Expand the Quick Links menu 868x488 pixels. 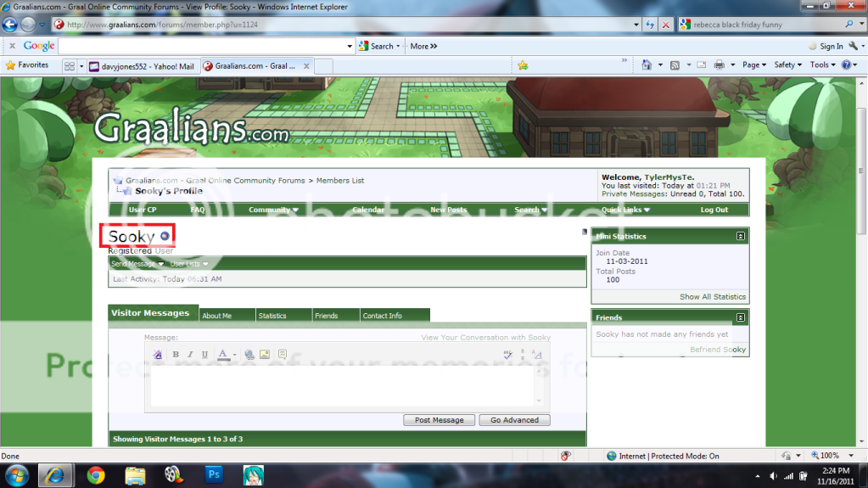pyautogui.click(x=625, y=210)
